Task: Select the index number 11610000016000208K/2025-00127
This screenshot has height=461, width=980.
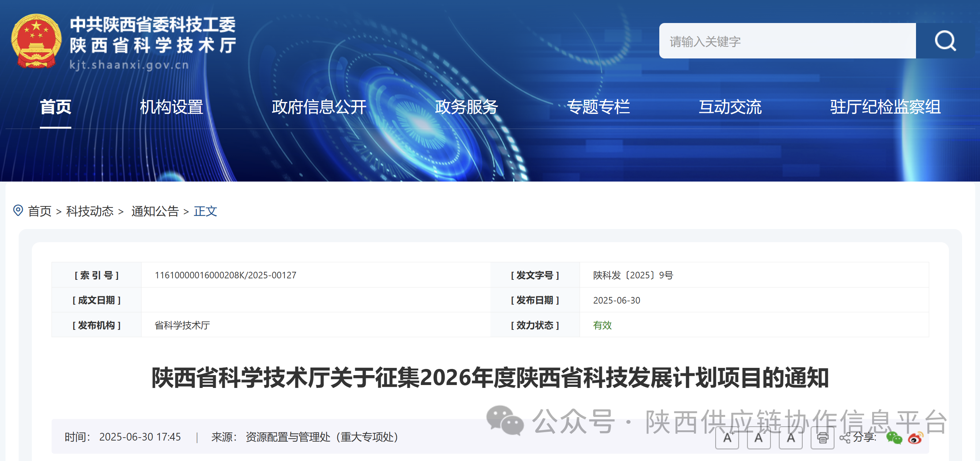Action: 225,275
